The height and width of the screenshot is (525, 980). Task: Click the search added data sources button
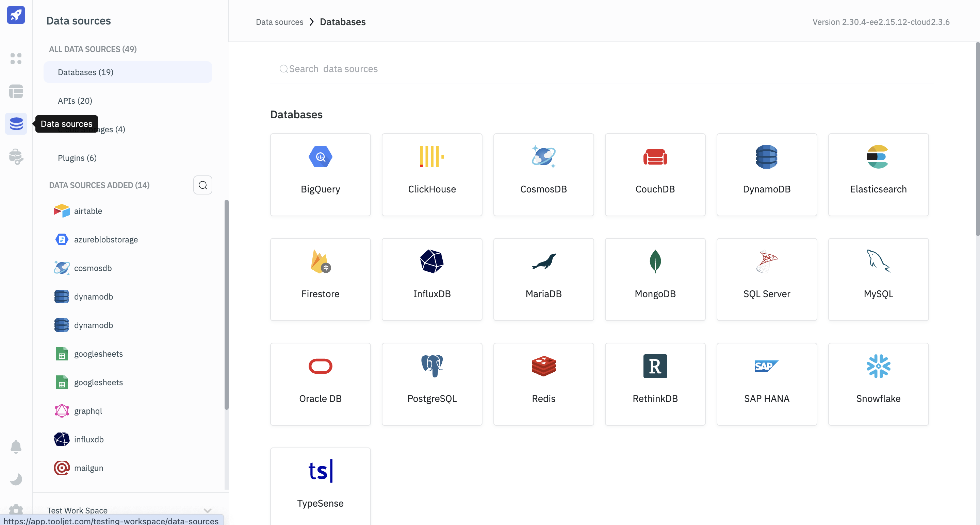[202, 185]
